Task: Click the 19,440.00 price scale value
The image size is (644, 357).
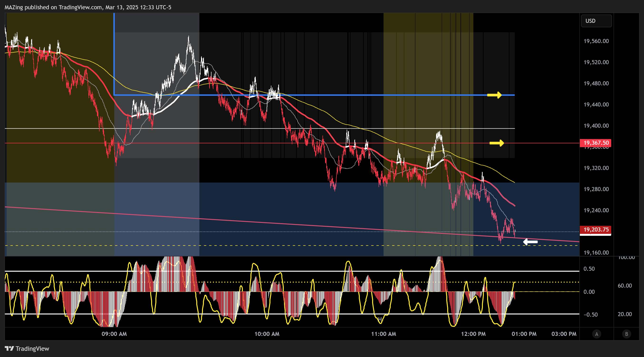Action: (596, 105)
